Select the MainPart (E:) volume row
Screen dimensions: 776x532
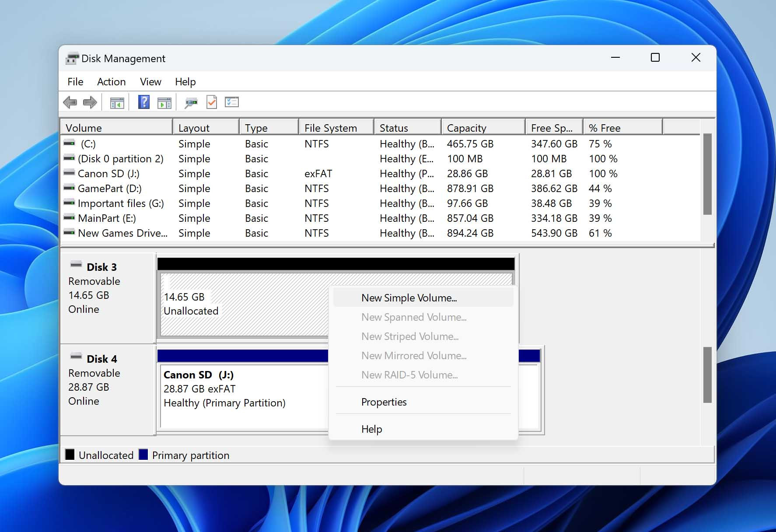[380, 218]
